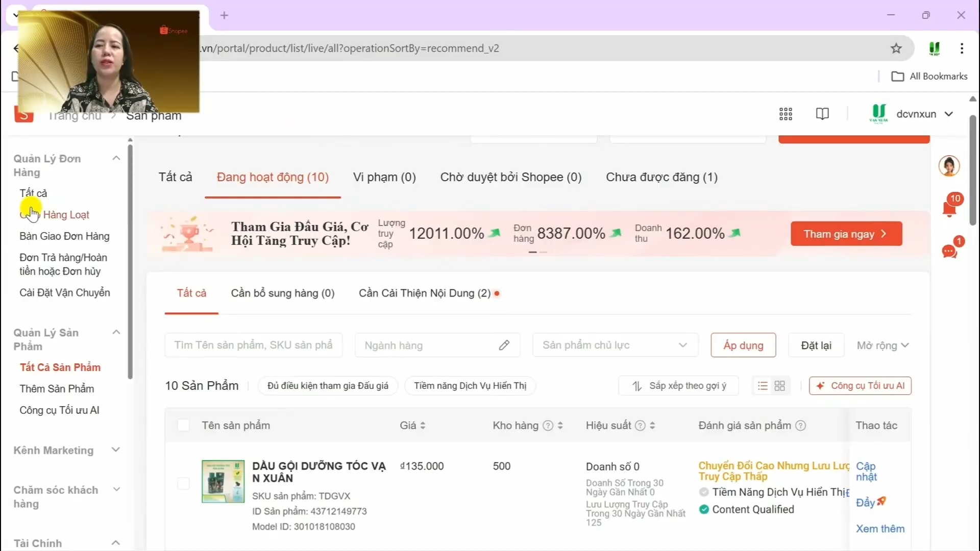Image resolution: width=980 pixels, height=551 pixels.
Task: Sort products by Hiệu suất arrows
Action: pyautogui.click(x=652, y=425)
